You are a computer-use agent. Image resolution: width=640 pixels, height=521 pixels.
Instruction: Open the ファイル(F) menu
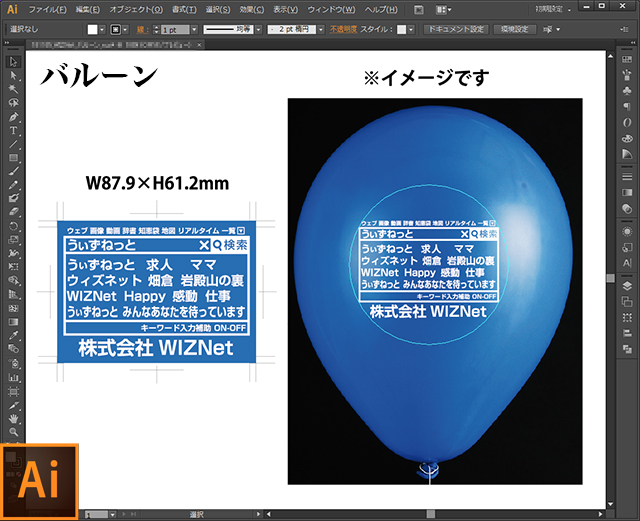(48, 9)
